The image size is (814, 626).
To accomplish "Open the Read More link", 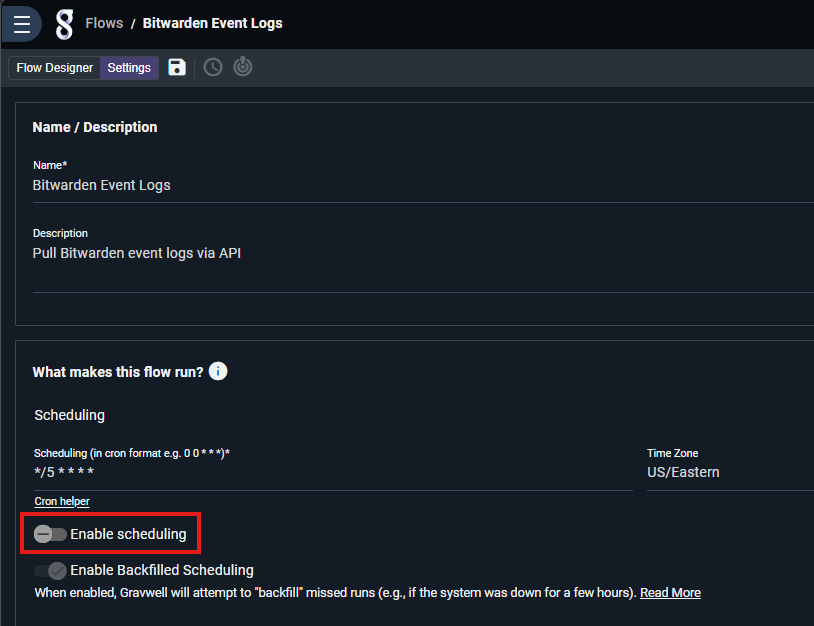I will [x=670, y=593].
